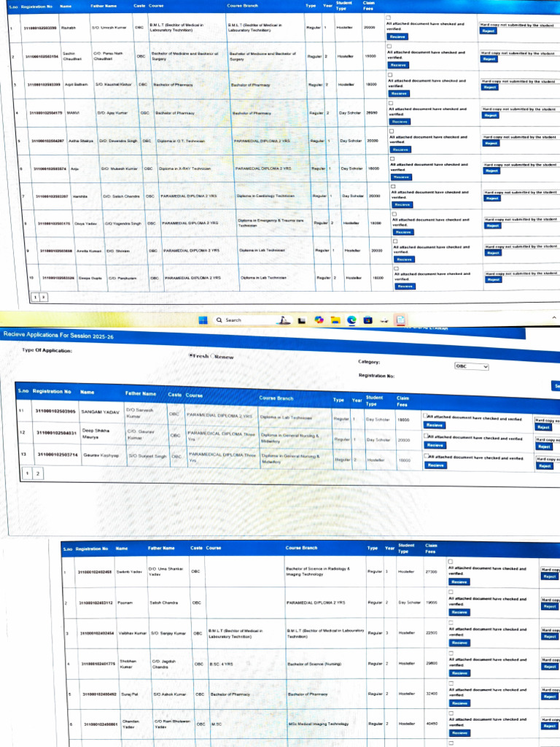
Task: Open Microsoft Store from the taskbar
Action: [367, 320]
